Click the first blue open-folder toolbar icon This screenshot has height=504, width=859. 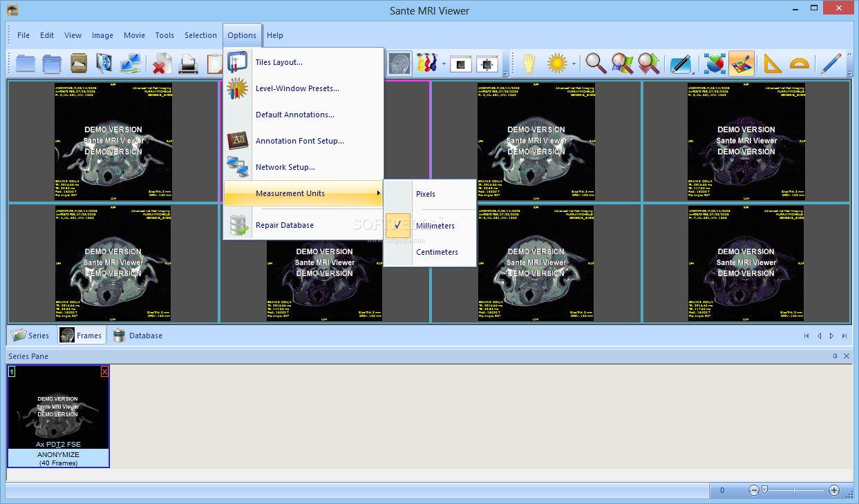pos(26,64)
